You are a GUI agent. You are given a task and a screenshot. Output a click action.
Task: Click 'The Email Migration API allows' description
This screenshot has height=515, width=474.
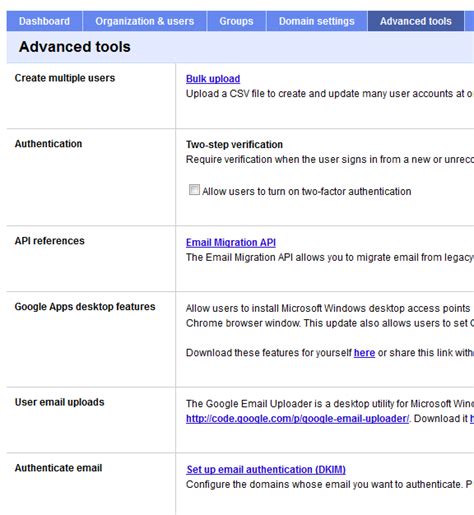coord(330,257)
